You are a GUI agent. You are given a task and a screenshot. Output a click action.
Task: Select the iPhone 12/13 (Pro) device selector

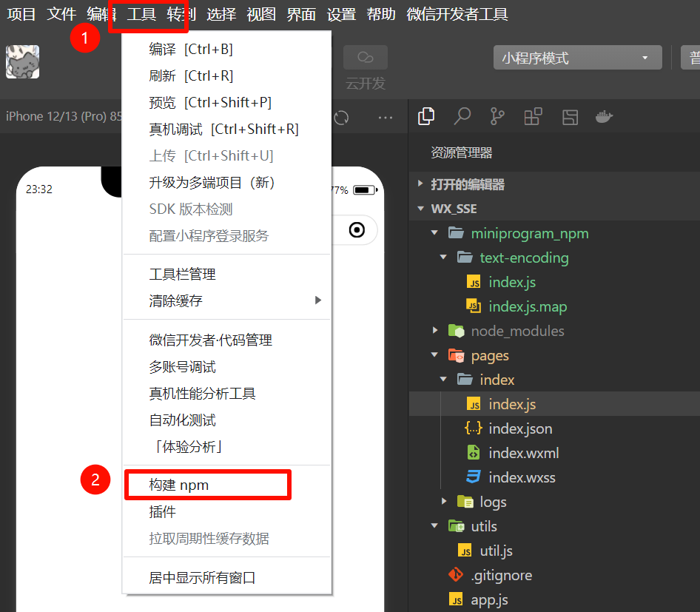pos(64,116)
